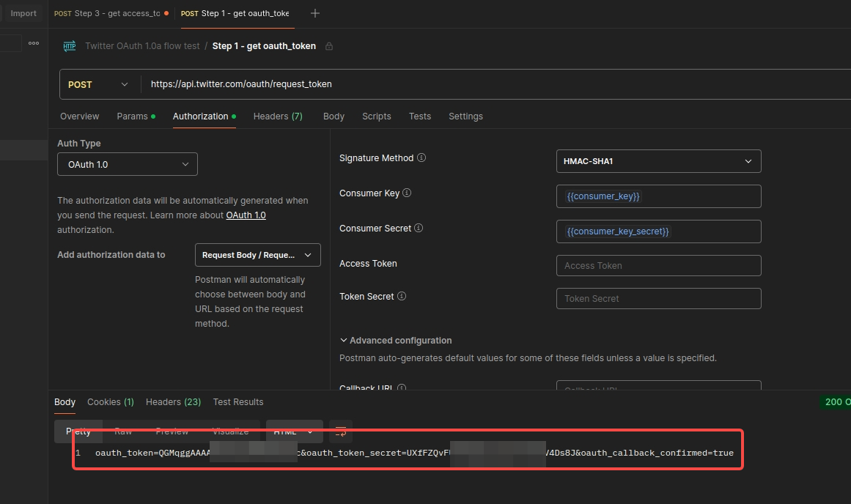The image size is (851, 504).
Task: Open the HTTP method POST dropdown
Action: (x=98, y=85)
